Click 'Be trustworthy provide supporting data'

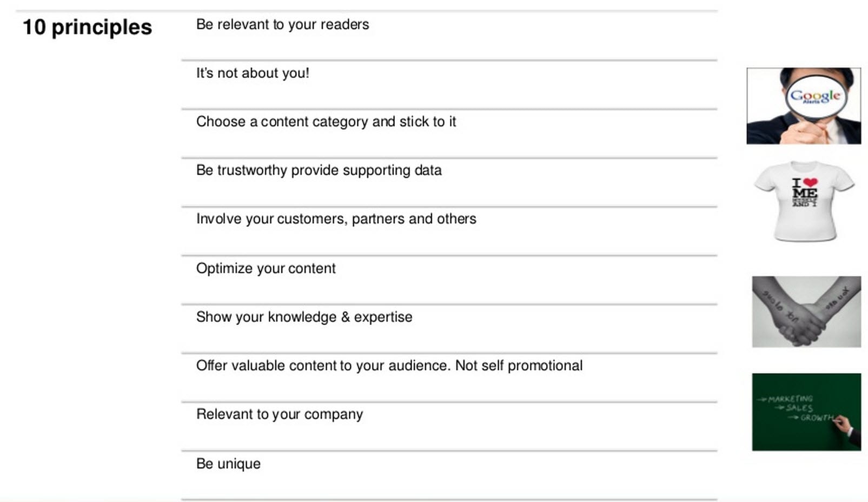[319, 170]
